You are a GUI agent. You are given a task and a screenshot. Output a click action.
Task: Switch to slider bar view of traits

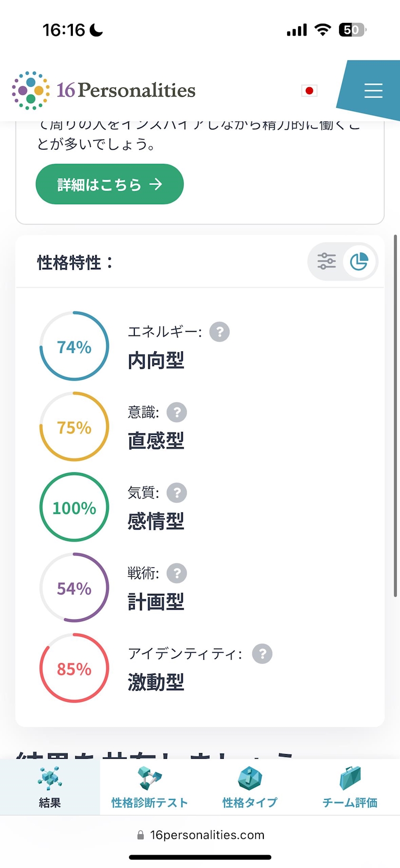click(327, 261)
